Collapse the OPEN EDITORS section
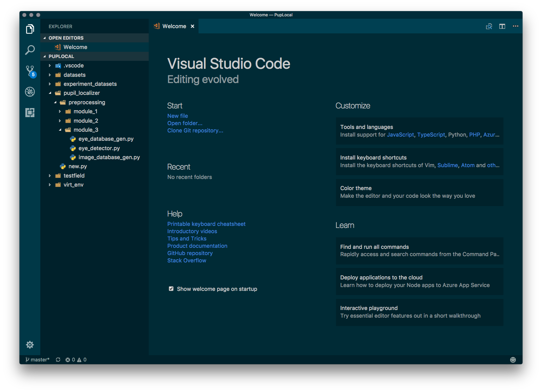The width and height of the screenshot is (542, 392). 44,38
